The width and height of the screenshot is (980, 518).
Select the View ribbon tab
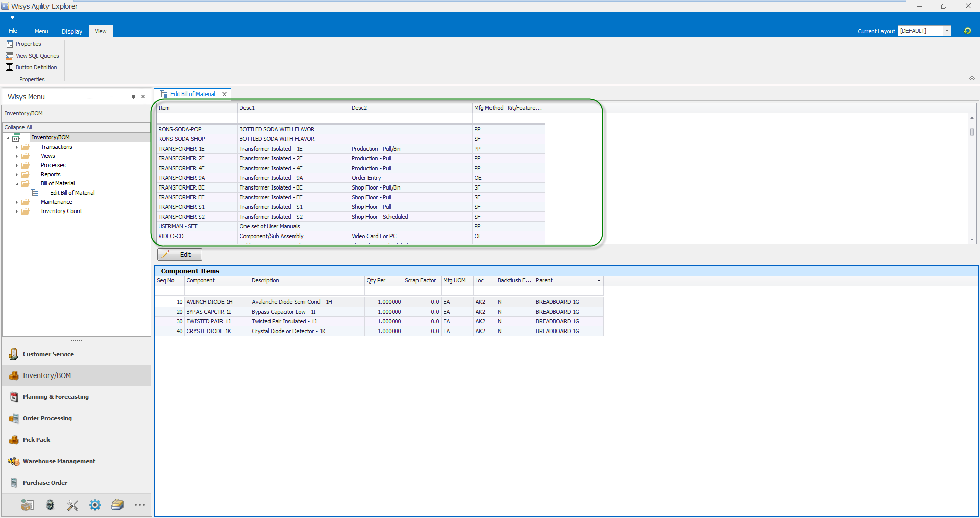101,31
